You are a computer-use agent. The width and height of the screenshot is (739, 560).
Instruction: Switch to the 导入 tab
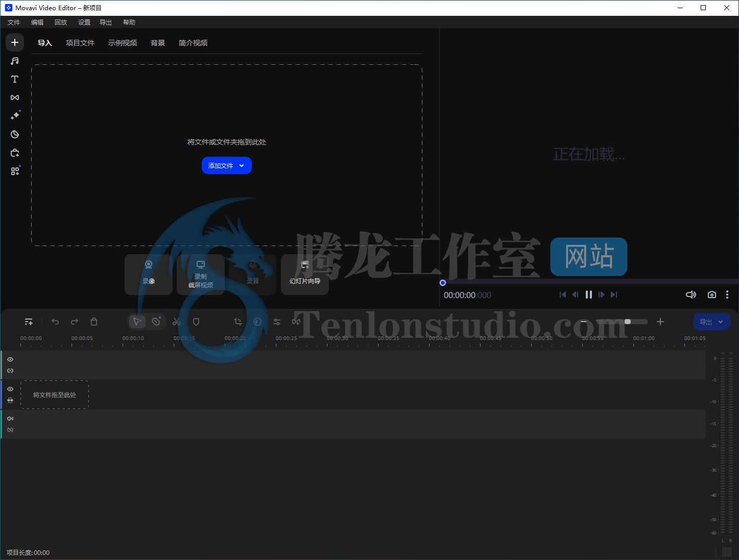(45, 43)
